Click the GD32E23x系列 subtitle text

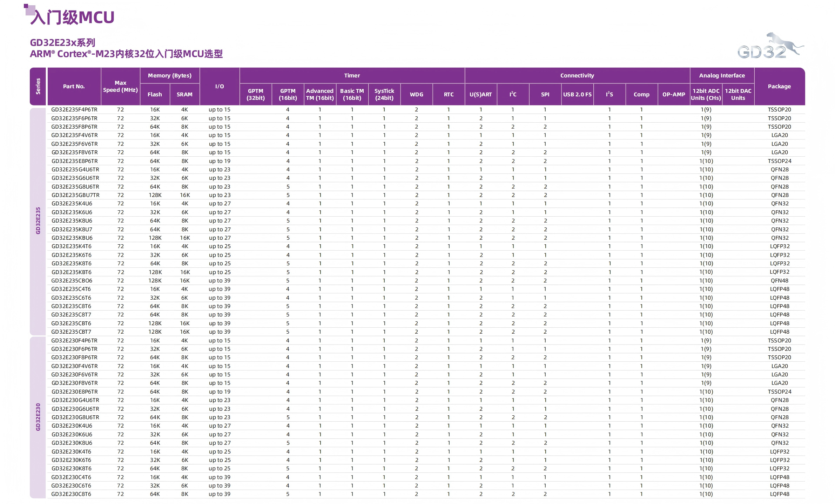pos(62,43)
